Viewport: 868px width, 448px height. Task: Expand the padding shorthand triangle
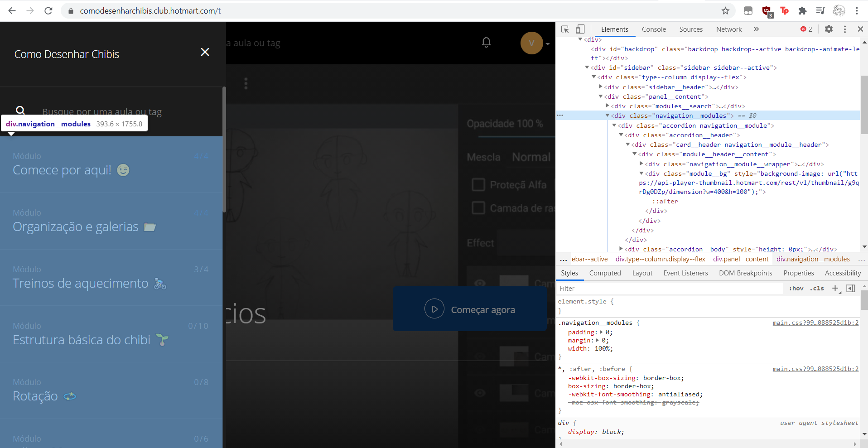601,332
